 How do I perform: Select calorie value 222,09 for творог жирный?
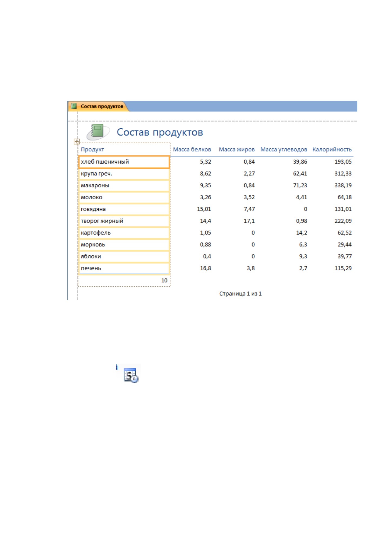point(343,221)
